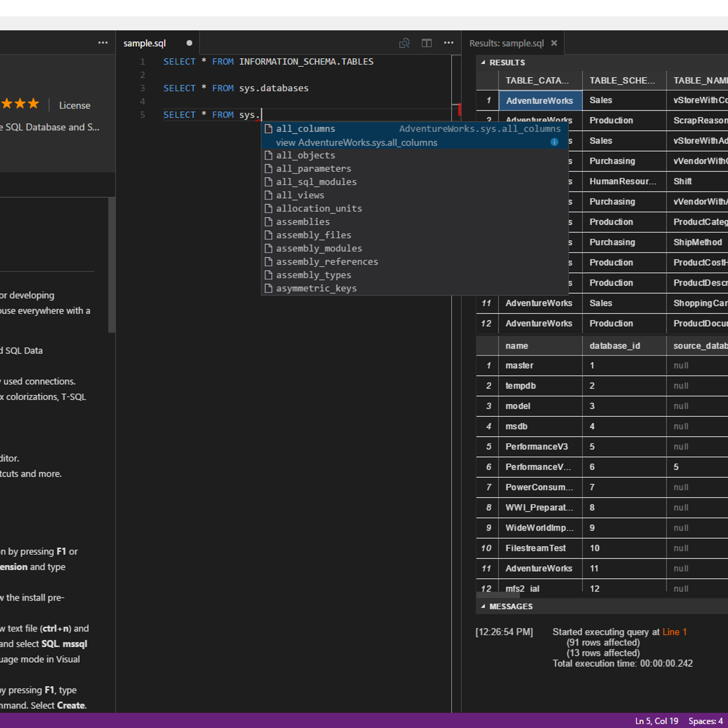This screenshot has width=728, height=728.
Task: Select asymmetric_keys suggestion
Action: [x=415, y=288]
